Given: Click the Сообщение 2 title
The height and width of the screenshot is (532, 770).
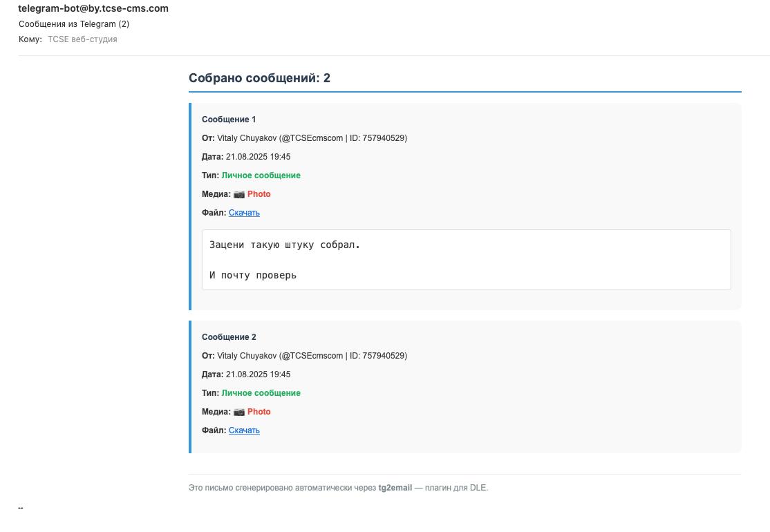Looking at the screenshot, I should tap(229, 337).
